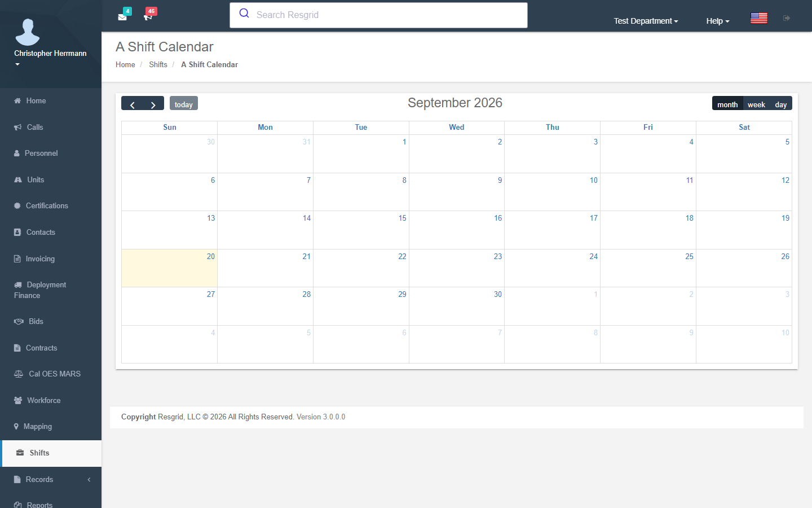Click the Workforce group icon

click(x=18, y=400)
